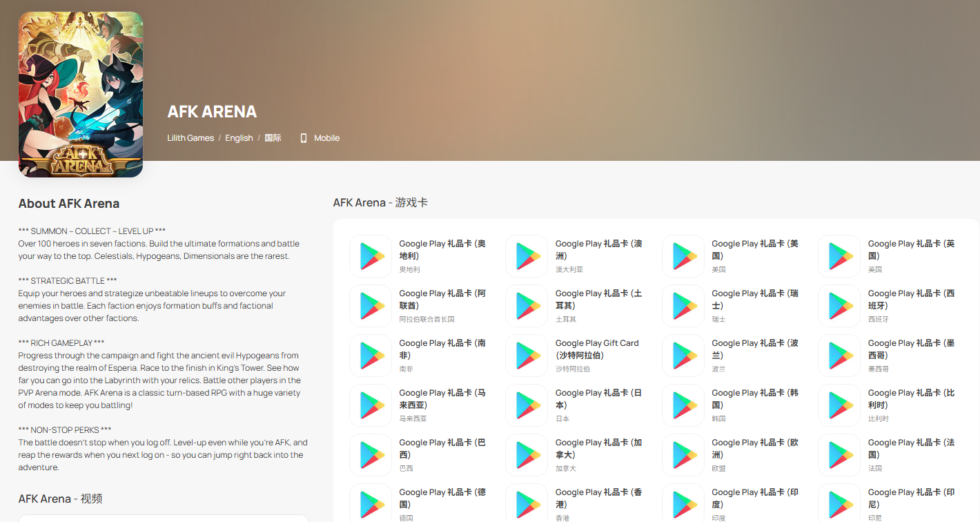The image size is (980, 522).
Task: Select Google Play Gift Card (沙特阿拉伯)
Action: click(597, 349)
